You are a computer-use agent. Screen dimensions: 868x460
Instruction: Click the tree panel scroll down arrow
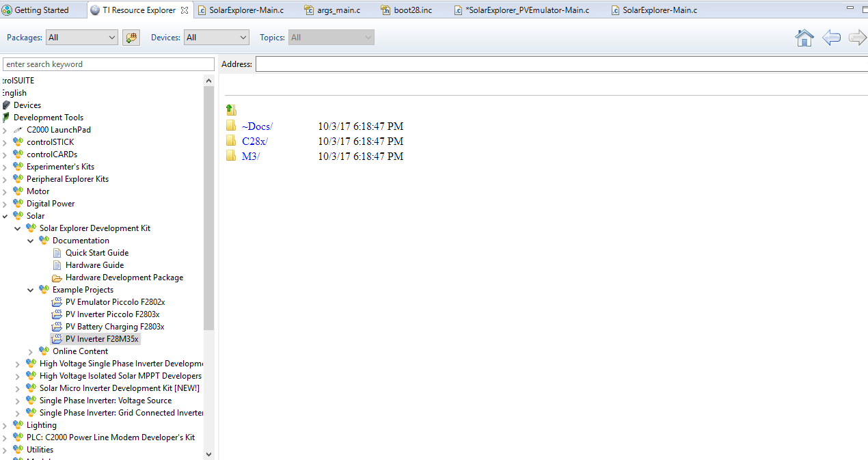click(x=209, y=454)
